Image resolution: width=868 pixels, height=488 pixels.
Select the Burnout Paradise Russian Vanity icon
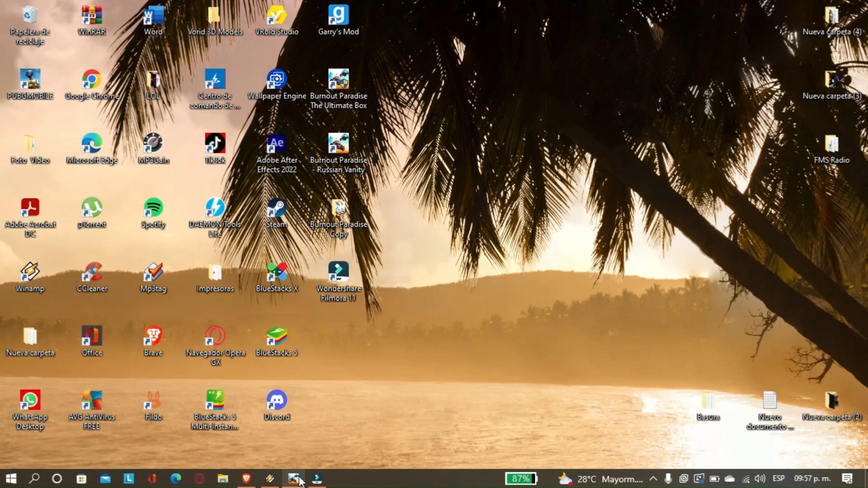tap(339, 154)
